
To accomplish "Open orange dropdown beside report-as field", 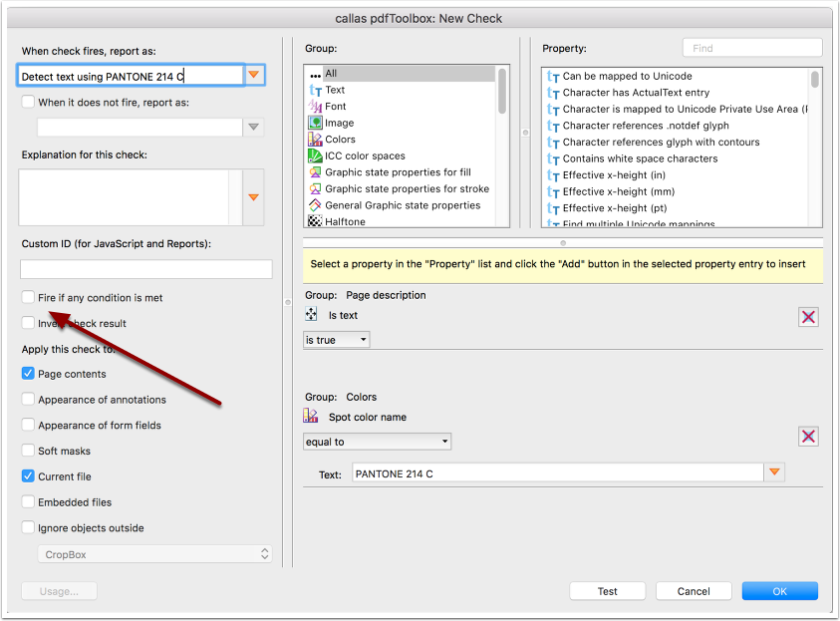I will coord(254,75).
